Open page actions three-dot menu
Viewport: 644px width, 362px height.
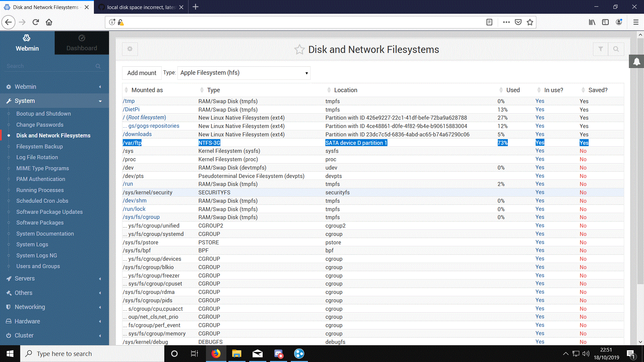[506, 22]
